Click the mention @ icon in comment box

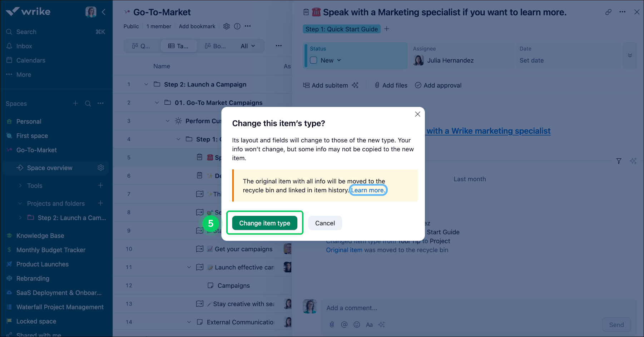(x=344, y=324)
